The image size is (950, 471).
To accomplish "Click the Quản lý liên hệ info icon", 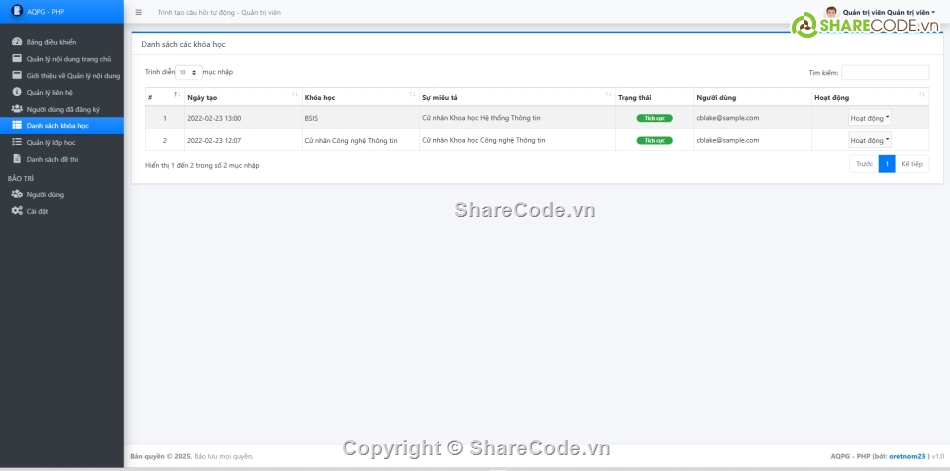I will click(16, 92).
